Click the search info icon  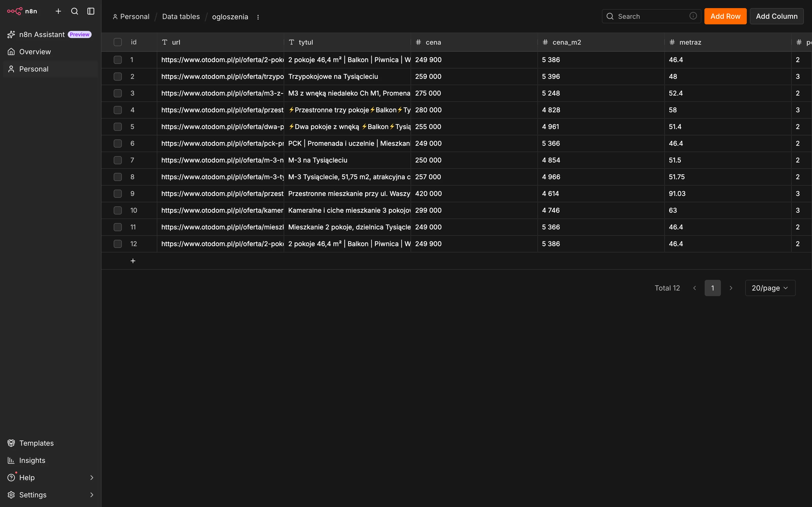[693, 16]
